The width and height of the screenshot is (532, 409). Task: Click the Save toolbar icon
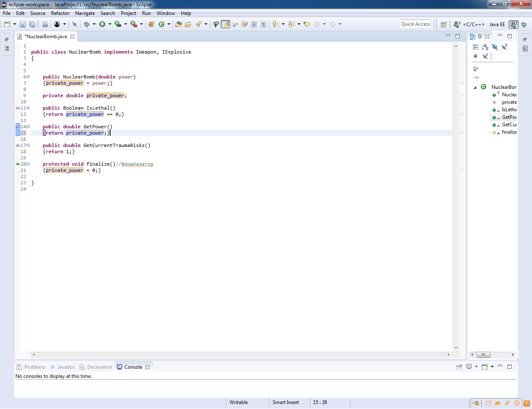pos(23,24)
